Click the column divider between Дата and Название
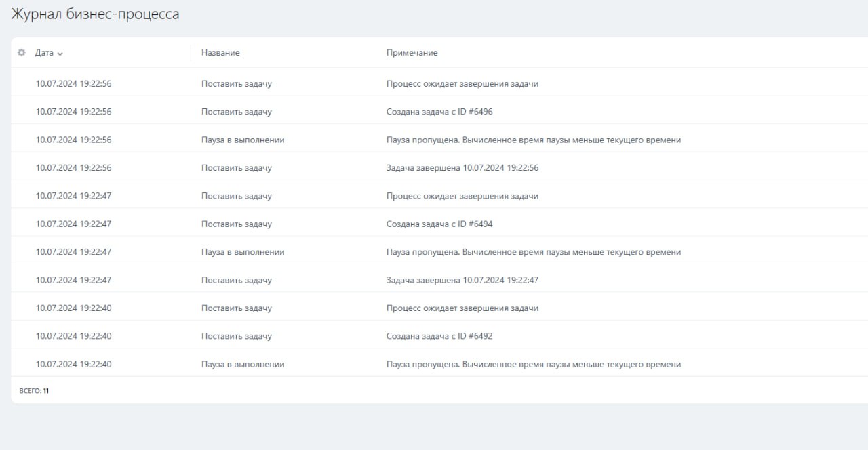This screenshot has width=868, height=450. [x=191, y=53]
